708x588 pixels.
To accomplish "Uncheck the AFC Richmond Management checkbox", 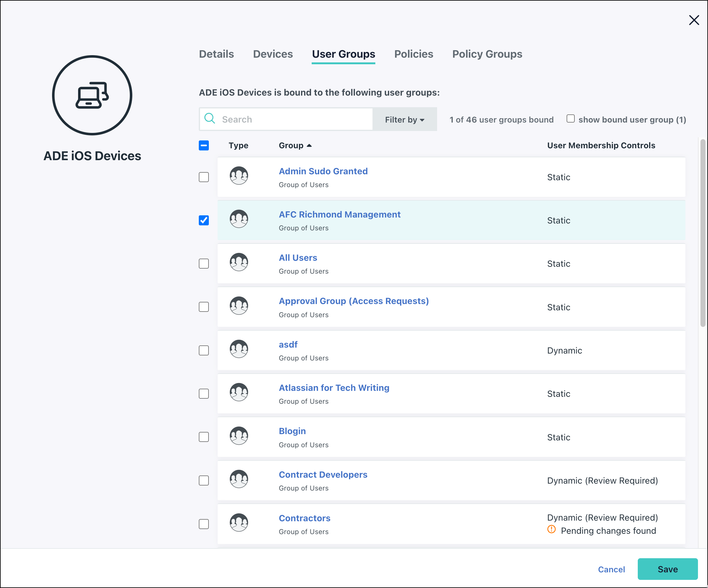I will pos(203,220).
